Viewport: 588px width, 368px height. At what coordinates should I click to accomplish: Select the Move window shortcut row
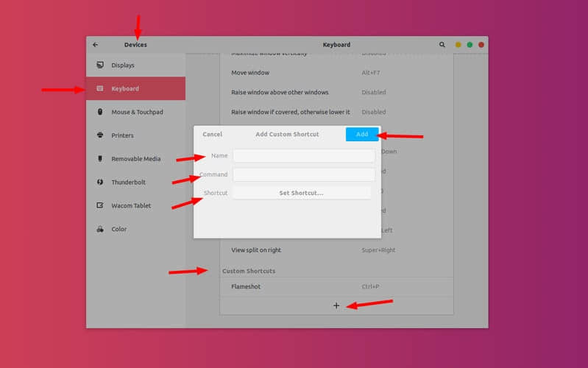[x=336, y=73]
